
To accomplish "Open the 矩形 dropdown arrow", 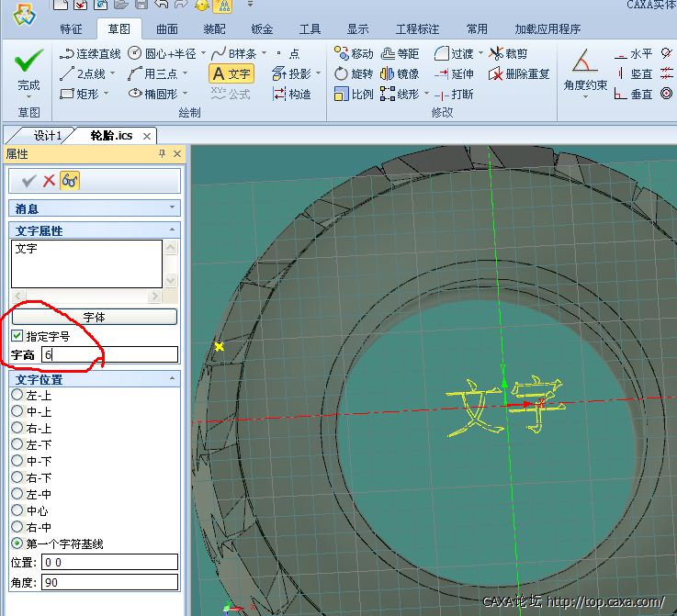I will pyautogui.click(x=106, y=93).
